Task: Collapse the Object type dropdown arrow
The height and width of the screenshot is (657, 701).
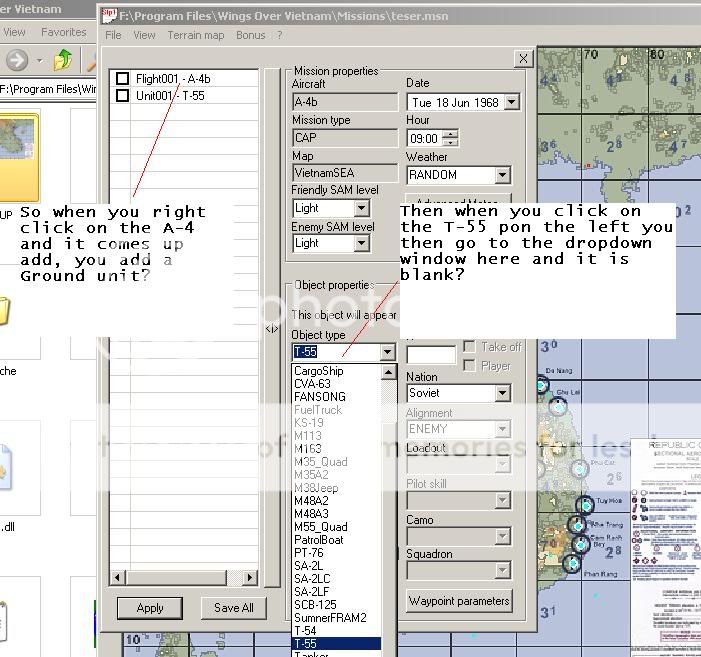Action: coord(388,352)
